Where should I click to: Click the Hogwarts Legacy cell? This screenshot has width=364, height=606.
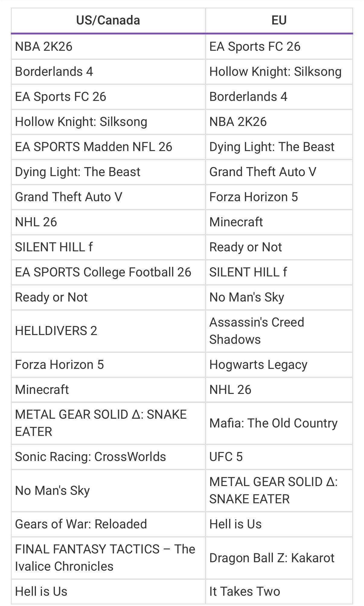click(x=258, y=365)
